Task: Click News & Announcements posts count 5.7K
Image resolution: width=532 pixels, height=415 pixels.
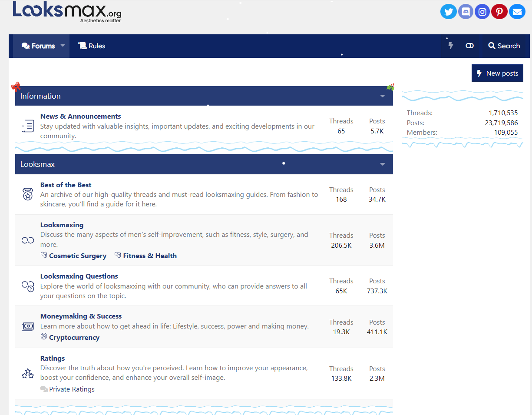Action: [x=377, y=131]
